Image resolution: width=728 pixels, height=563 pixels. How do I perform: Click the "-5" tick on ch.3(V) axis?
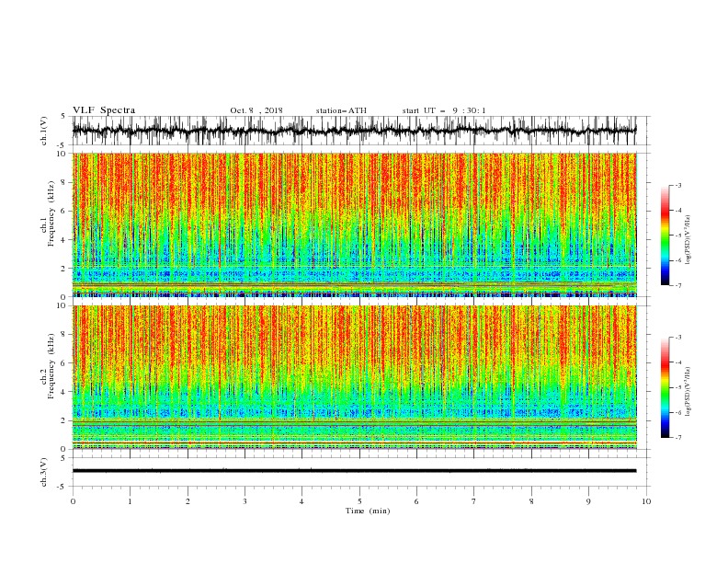[62, 487]
